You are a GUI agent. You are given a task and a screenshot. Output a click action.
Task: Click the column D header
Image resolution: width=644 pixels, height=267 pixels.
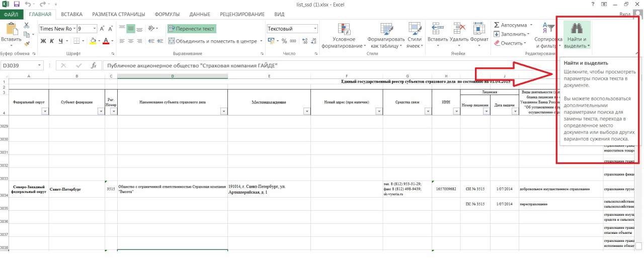click(172, 76)
